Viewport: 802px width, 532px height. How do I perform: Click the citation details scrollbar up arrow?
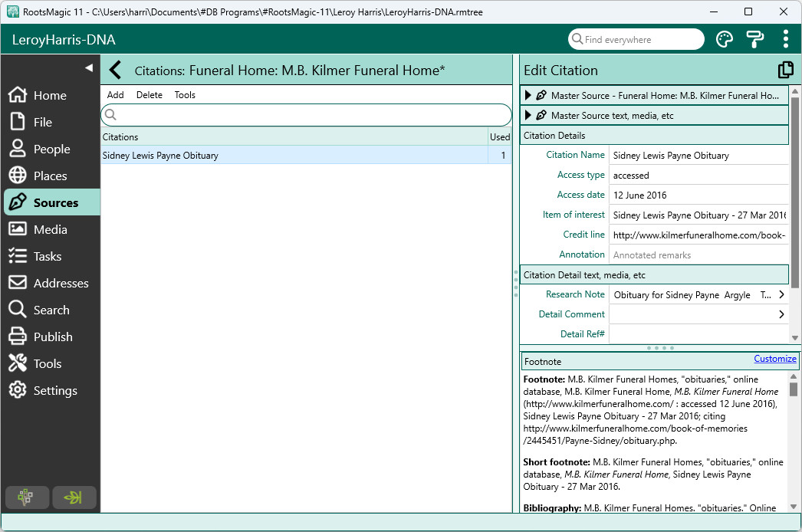(x=795, y=91)
